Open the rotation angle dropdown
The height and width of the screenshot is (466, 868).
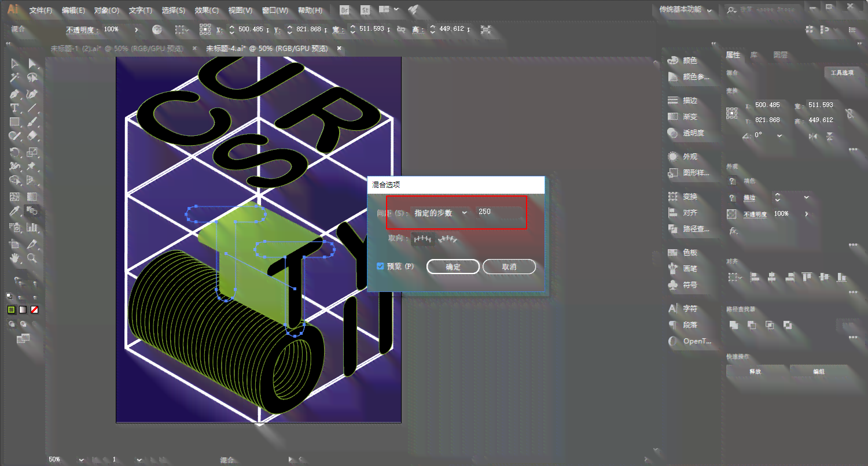(x=779, y=135)
